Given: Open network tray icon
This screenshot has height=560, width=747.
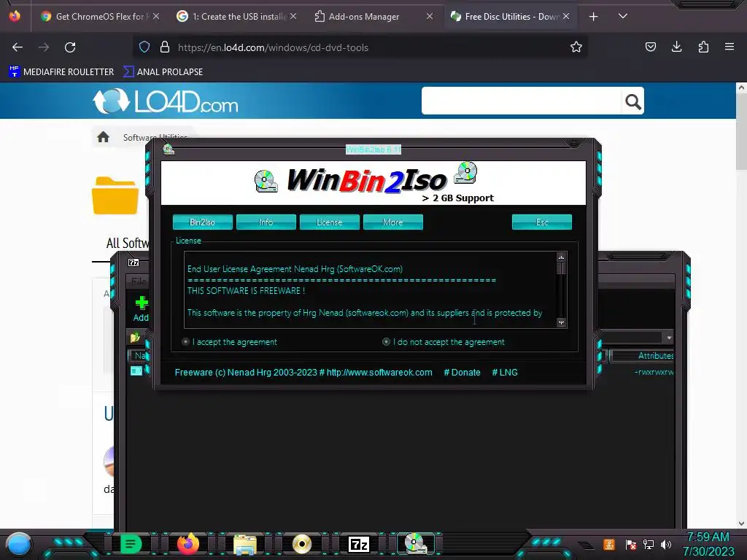Looking at the screenshot, I should (649, 545).
